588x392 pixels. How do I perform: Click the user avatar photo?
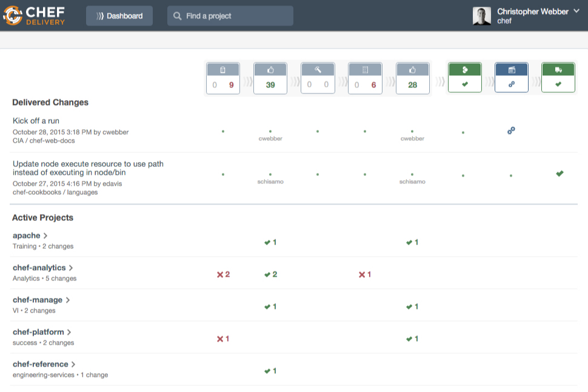(x=482, y=16)
